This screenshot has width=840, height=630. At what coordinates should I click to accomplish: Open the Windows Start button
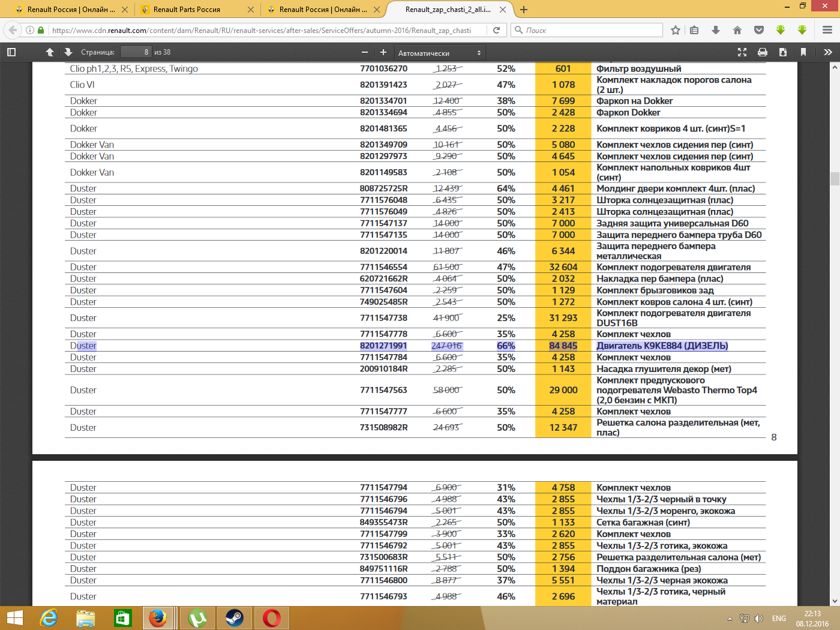[14, 618]
